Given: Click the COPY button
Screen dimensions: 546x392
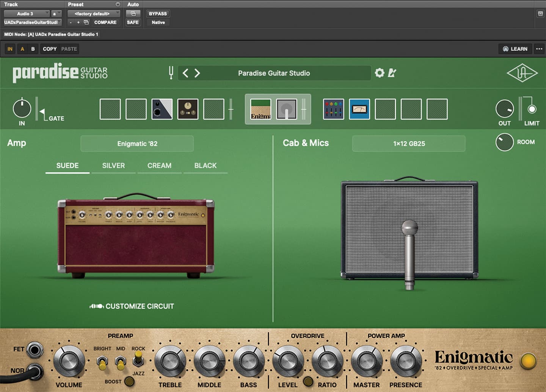Looking at the screenshot, I should [50, 49].
